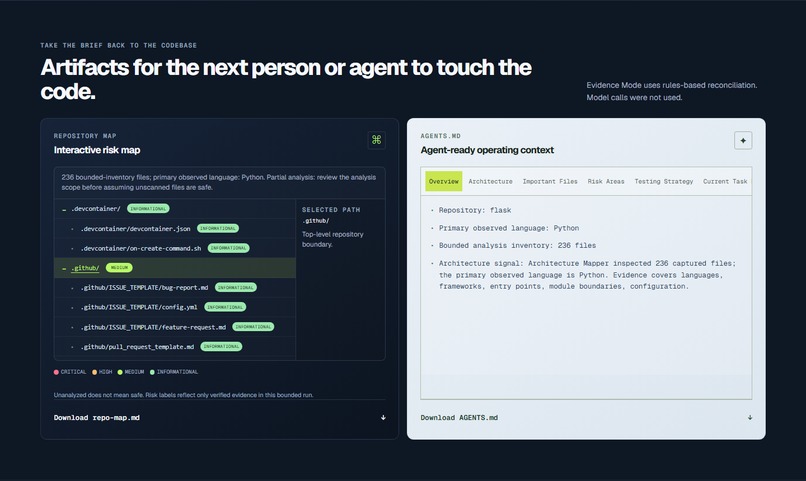Click the sparkle icon on AGENTS.md card
The width and height of the screenshot is (806, 481).
coord(743,140)
